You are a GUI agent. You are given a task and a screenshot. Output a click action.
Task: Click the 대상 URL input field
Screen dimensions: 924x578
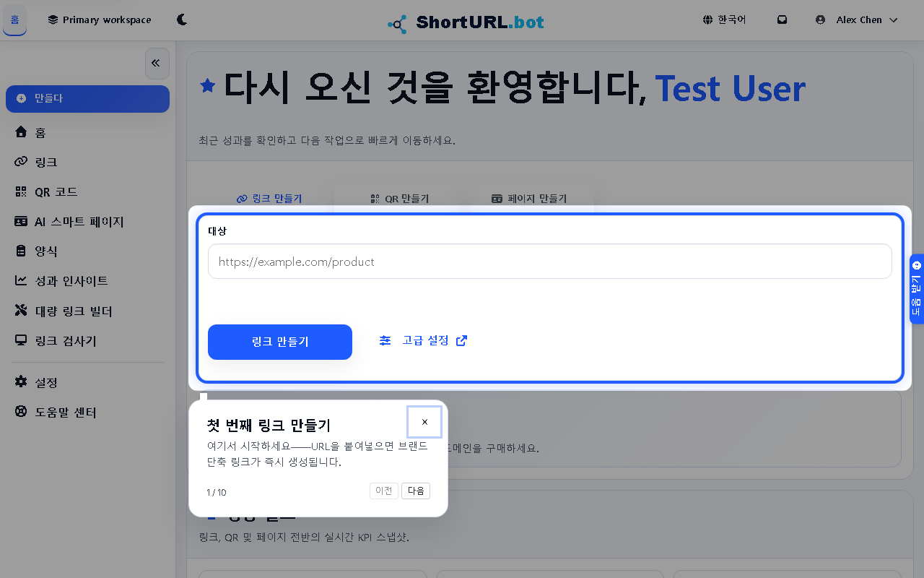coord(550,262)
